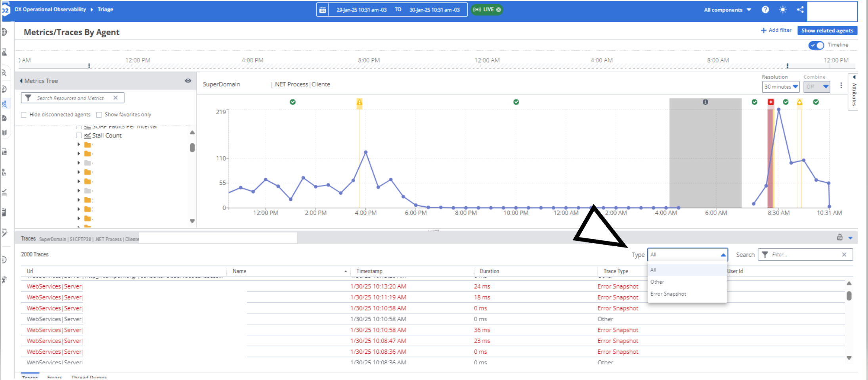This screenshot has height=380, width=868.
Task: Enable Hide disconnected agents checkbox
Action: 24,115
